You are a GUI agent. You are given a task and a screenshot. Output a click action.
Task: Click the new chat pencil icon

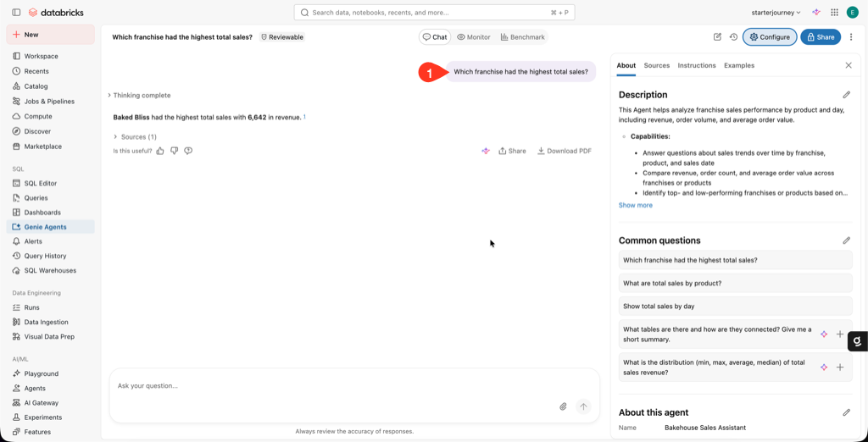pos(717,37)
